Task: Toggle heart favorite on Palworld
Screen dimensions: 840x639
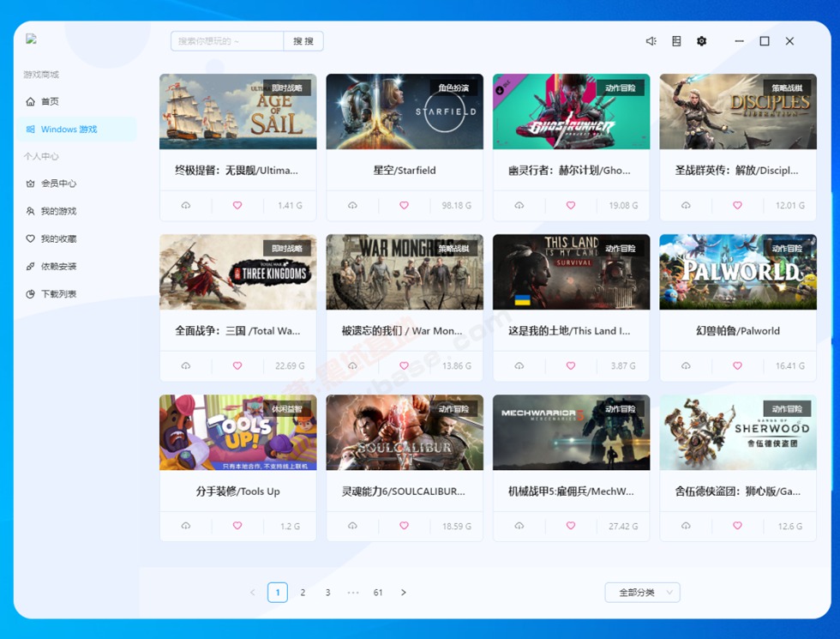Action: tap(738, 365)
